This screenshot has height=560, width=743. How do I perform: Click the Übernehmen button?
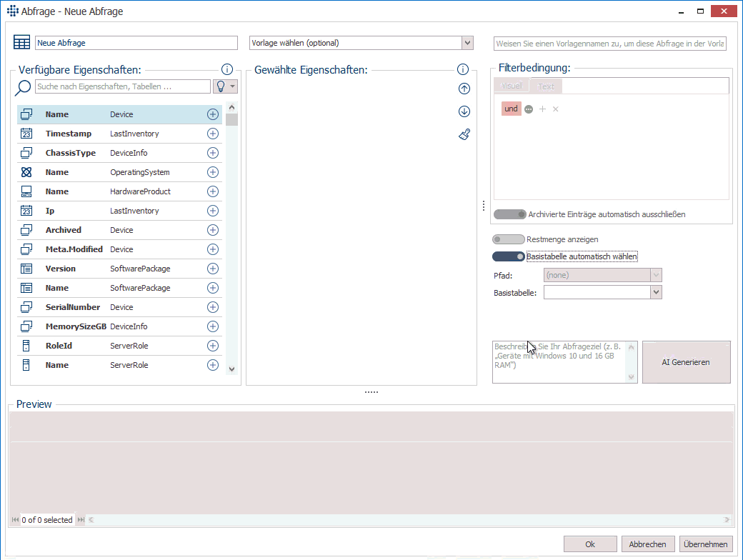(x=705, y=544)
